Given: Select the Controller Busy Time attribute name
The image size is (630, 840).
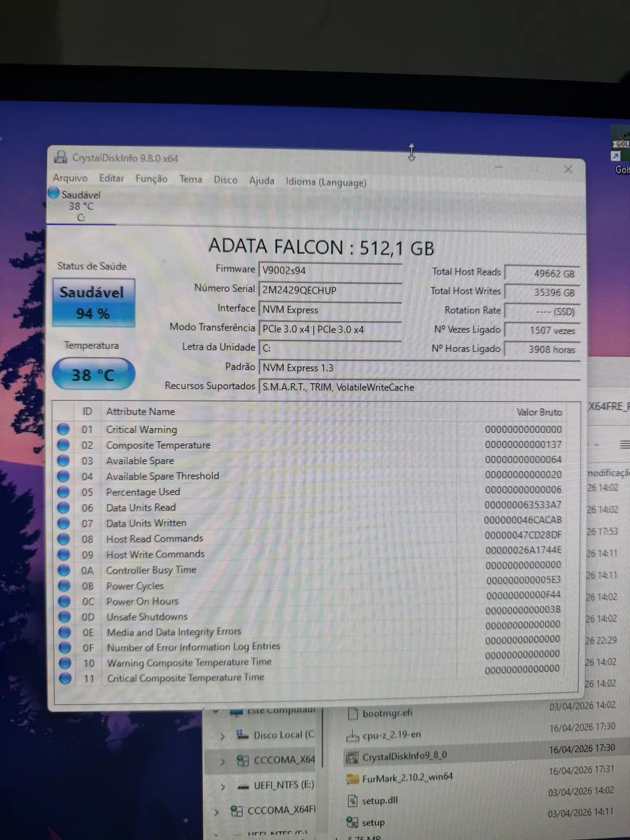Looking at the screenshot, I should [152, 570].
